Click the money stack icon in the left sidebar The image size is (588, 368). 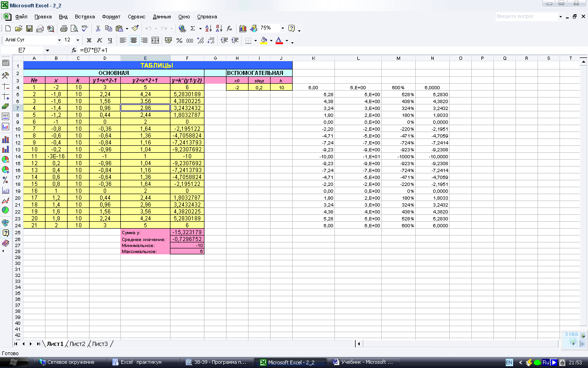(6, 106)
